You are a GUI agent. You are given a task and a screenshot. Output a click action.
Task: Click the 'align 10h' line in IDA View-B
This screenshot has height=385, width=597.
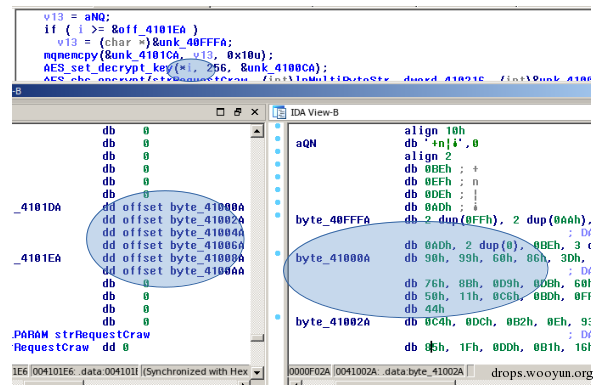coord(434,131)
